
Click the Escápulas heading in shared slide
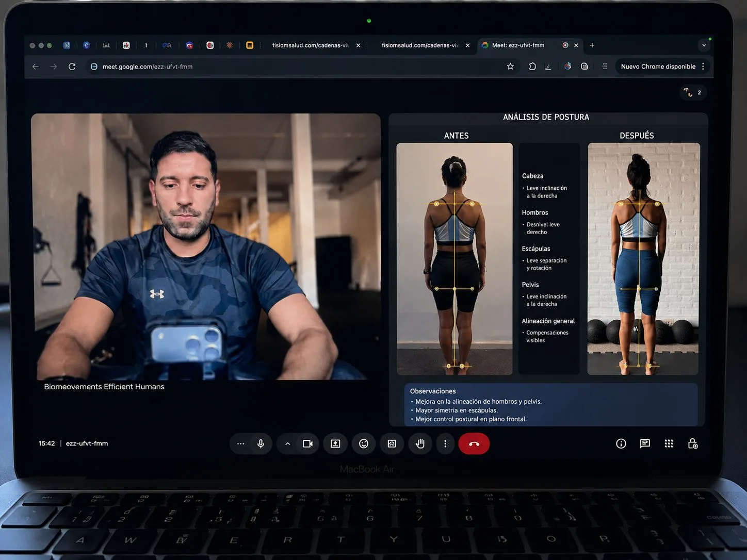click(x=536, y=249)
